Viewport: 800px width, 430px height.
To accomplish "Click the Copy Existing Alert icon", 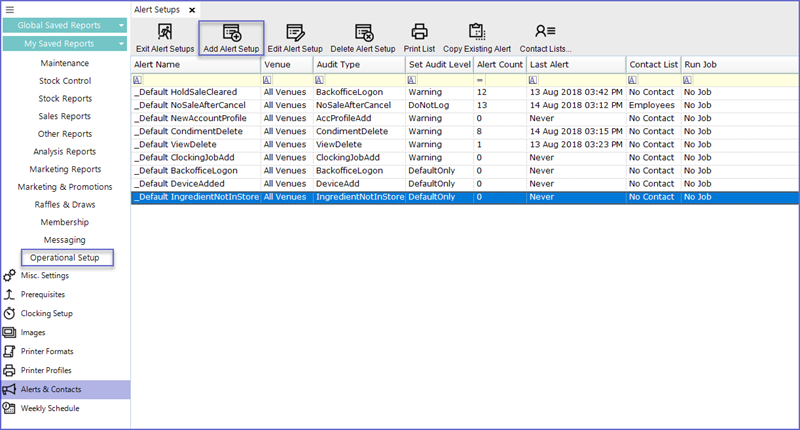I will pyautogui.click(x=476, y=33).
